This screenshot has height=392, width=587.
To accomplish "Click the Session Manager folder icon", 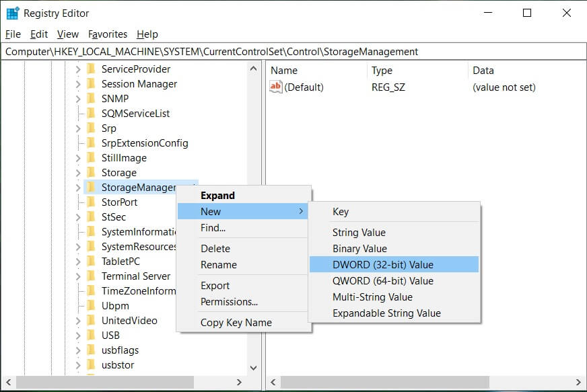I will [91, 84].
